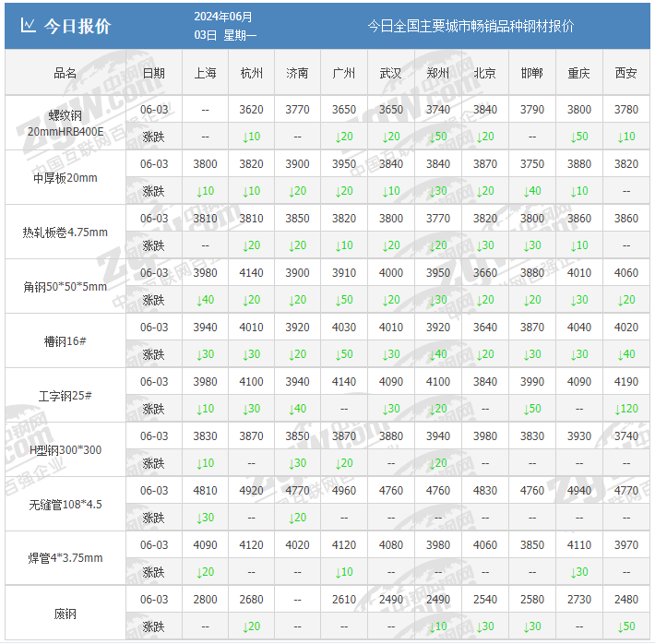Select the 螺纹钢 20mmHRB400E product row label
The width and height of the screenshot is (655, 644).
point(65,124)
